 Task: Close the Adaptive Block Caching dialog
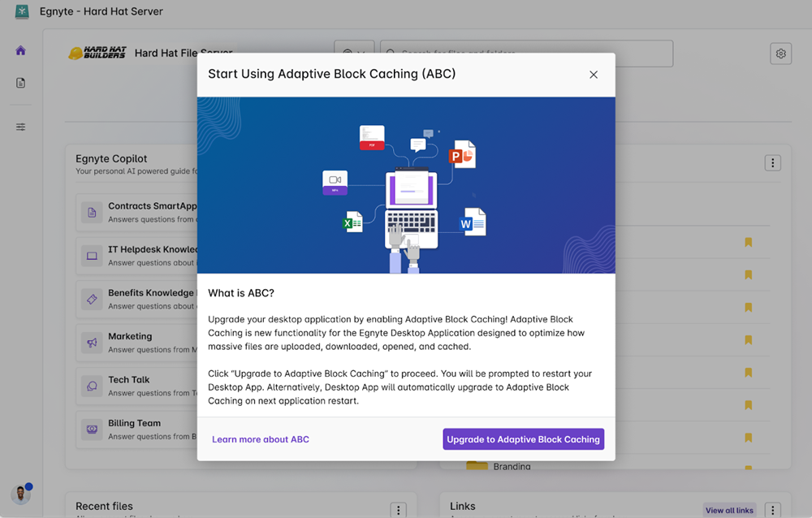(594, 75)
